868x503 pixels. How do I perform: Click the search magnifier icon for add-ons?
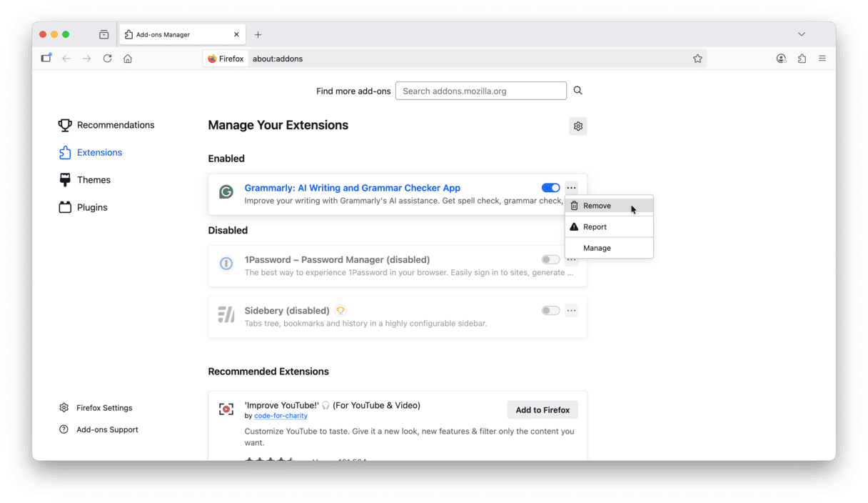coord(578,91)
